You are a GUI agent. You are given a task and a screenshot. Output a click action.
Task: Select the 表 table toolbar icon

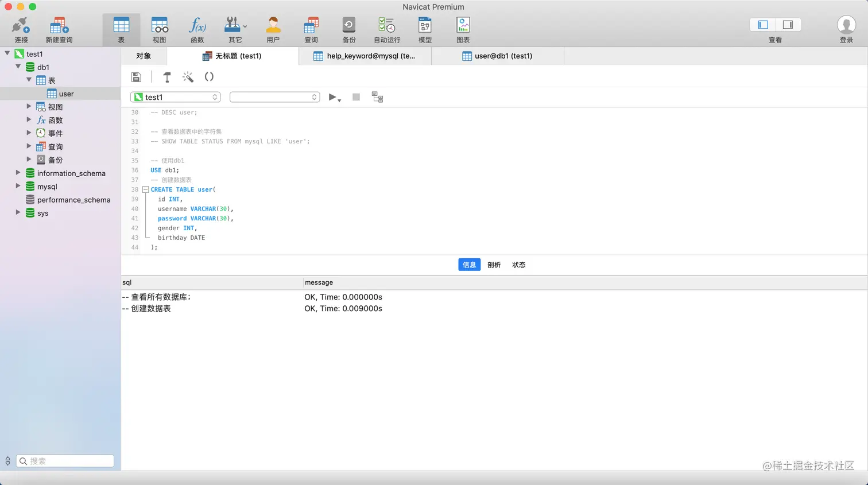point(121,30)
